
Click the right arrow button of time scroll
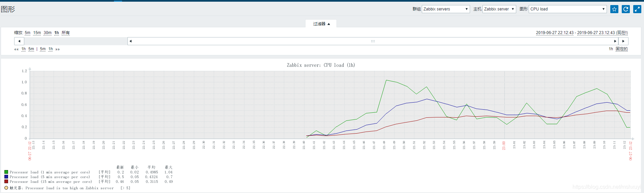[x=623, y=41]
